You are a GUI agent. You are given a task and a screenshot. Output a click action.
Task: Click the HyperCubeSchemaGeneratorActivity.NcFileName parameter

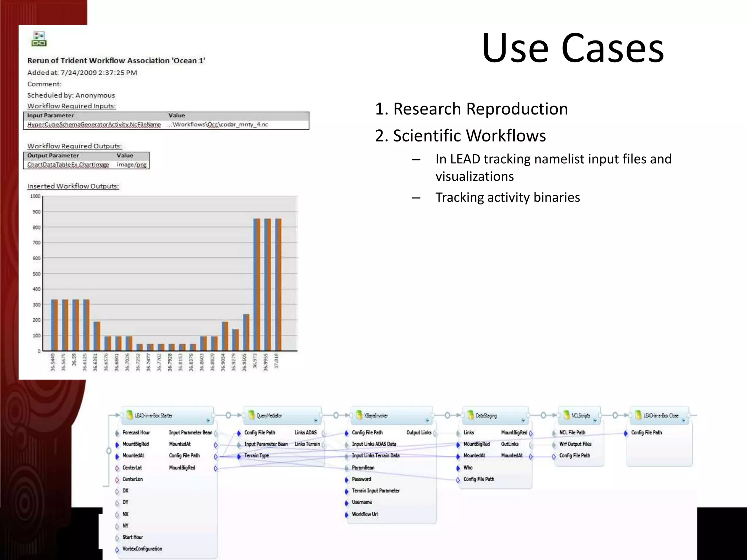tap(94, 125)
